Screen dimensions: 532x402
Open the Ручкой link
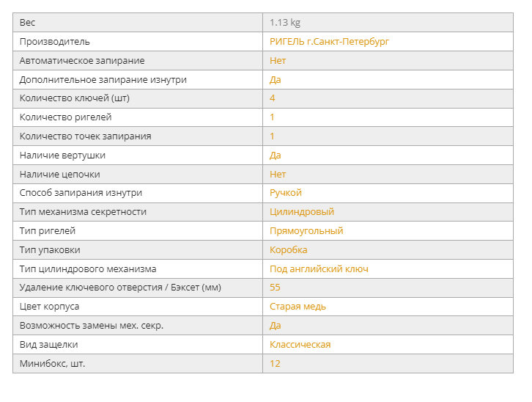(x=285, y=193)
